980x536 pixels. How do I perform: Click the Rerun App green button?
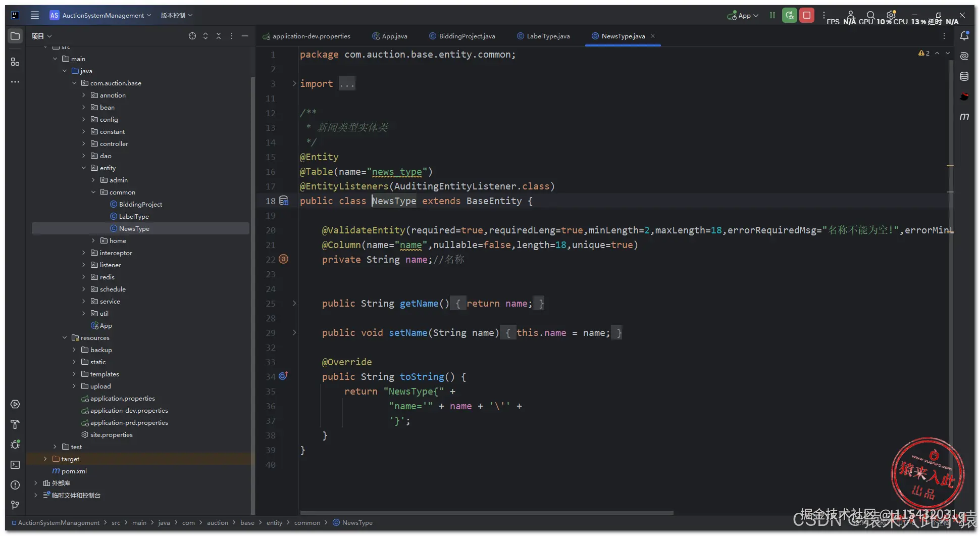tap(789, 16)
